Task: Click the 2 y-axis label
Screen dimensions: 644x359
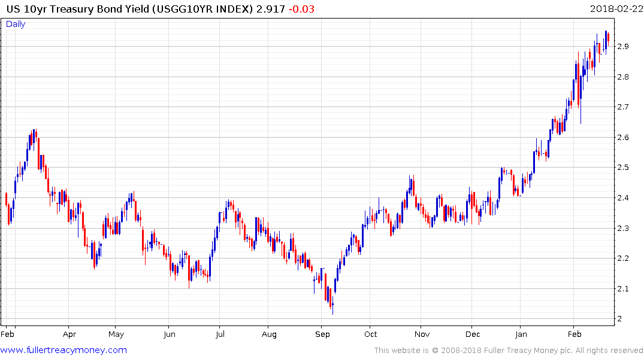Action: coord(620,319)
